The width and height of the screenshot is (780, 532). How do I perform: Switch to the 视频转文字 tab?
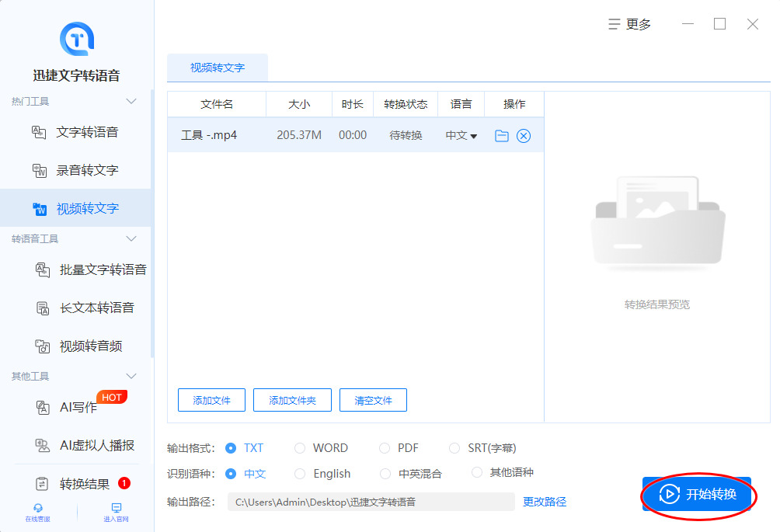(218, 68)
